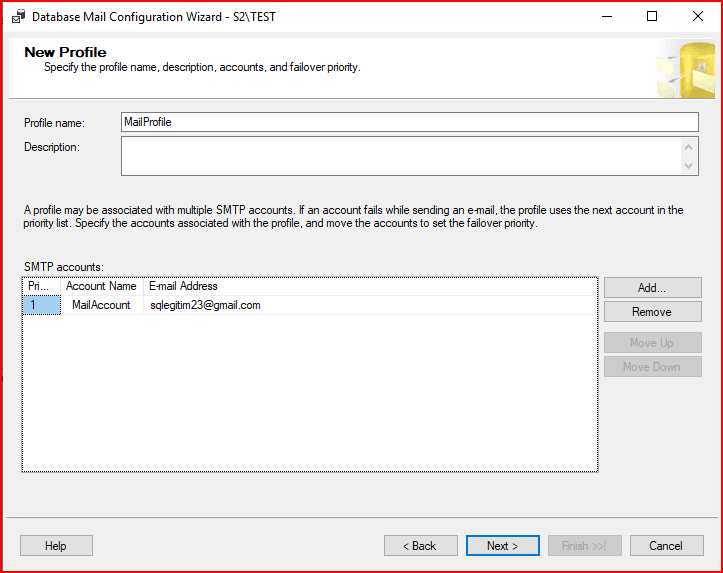Click the Priority column header
Viewport: 723px width, 573px height.
(41, 286)
